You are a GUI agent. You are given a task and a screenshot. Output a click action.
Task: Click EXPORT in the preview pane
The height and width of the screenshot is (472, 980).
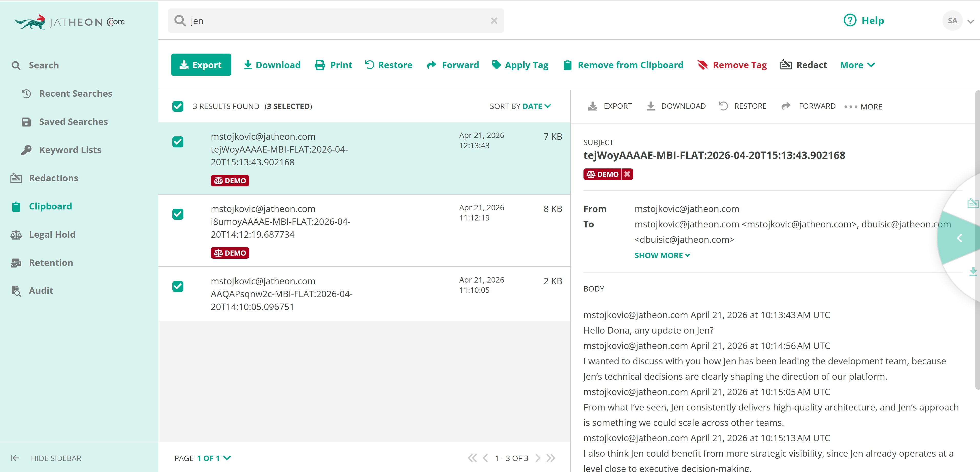click(610, 106)
